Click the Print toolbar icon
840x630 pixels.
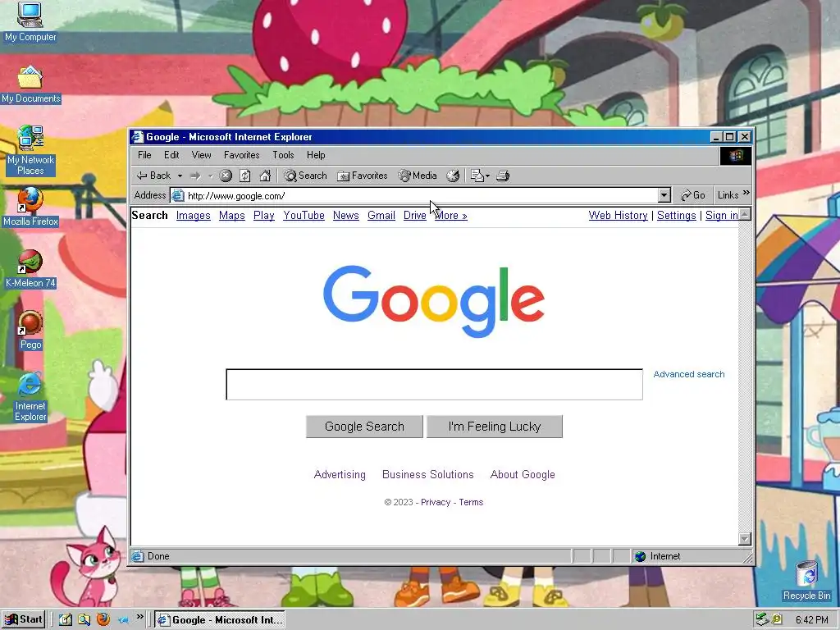tap(503, 176)
